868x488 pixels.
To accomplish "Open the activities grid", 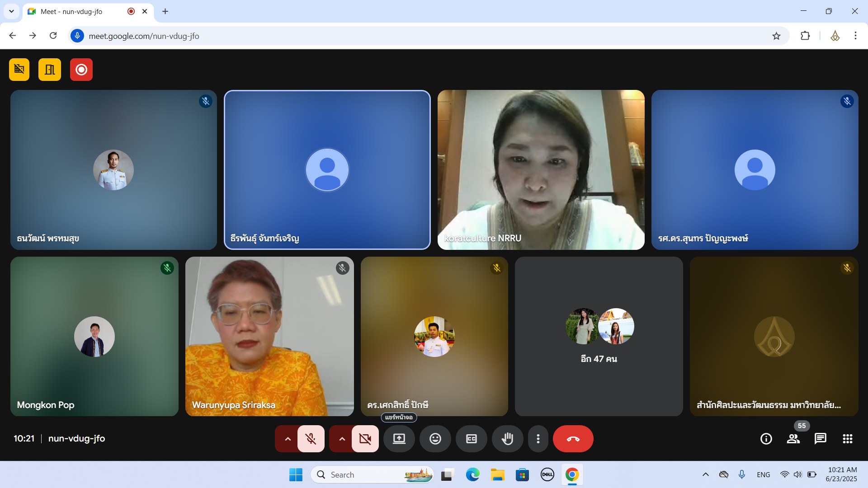I will pyautogui.click(x=848, y=439).
